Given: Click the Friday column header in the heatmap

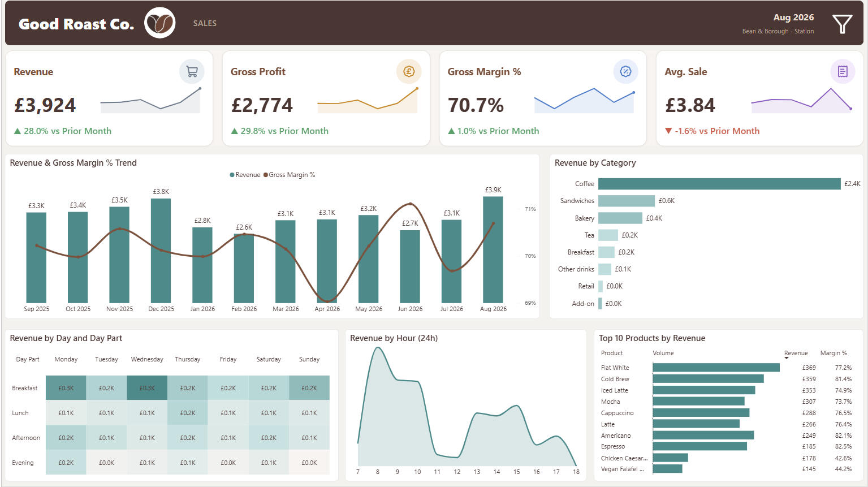Looking at the screenshot, I should click(228, 359).
